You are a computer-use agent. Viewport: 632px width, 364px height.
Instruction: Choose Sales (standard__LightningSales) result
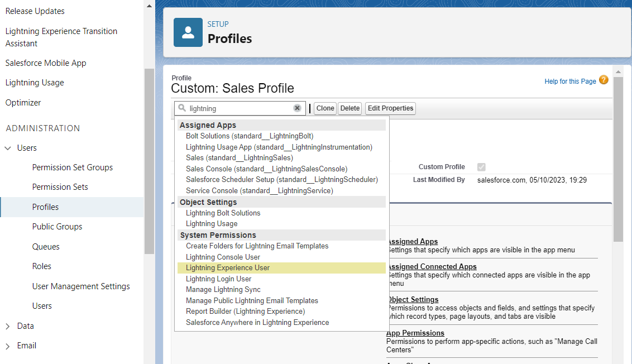240,157
